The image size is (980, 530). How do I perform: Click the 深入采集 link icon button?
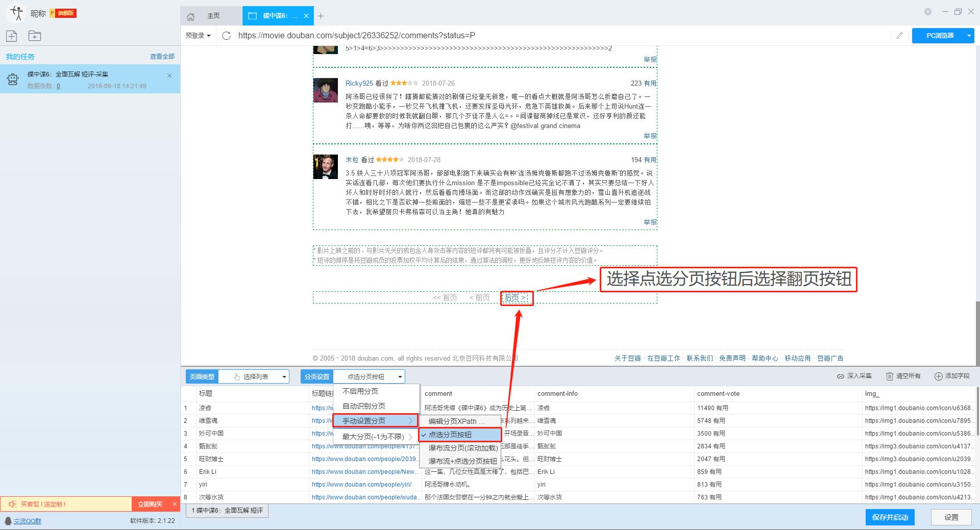[854, 376]
